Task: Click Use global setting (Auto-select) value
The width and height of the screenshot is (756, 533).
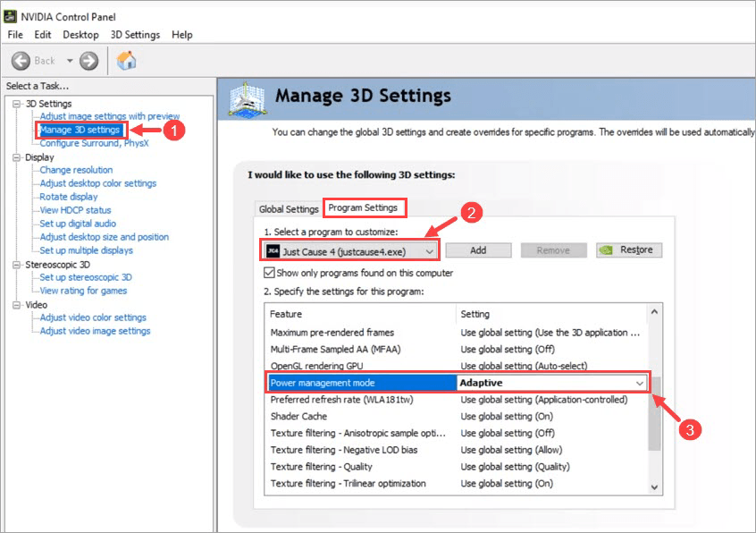Action: coord(524,366)
